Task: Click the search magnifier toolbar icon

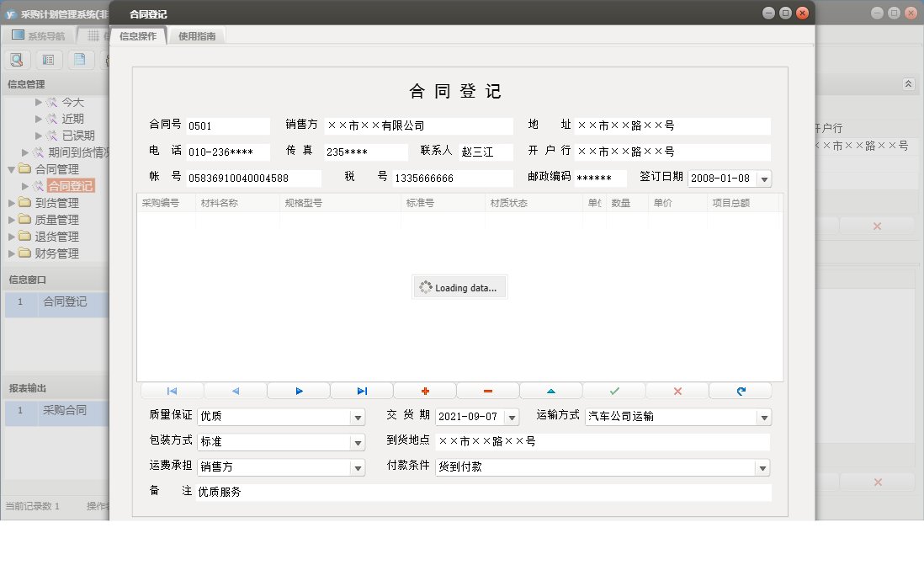Action: (x=17, y=60)
